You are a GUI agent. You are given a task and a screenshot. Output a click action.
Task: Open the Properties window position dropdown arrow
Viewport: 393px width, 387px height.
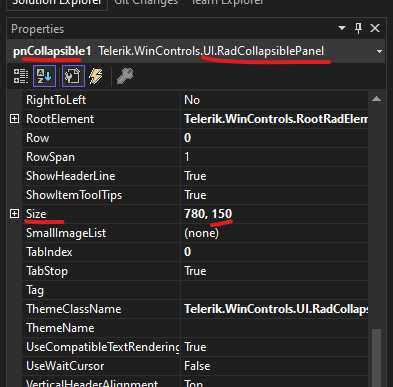click(x=342, y=28)
